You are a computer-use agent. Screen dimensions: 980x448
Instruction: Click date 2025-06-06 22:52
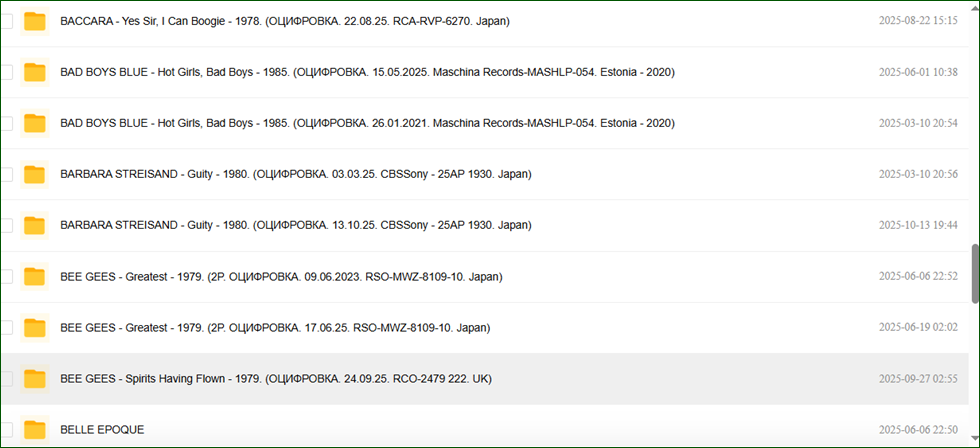[918, 276]
